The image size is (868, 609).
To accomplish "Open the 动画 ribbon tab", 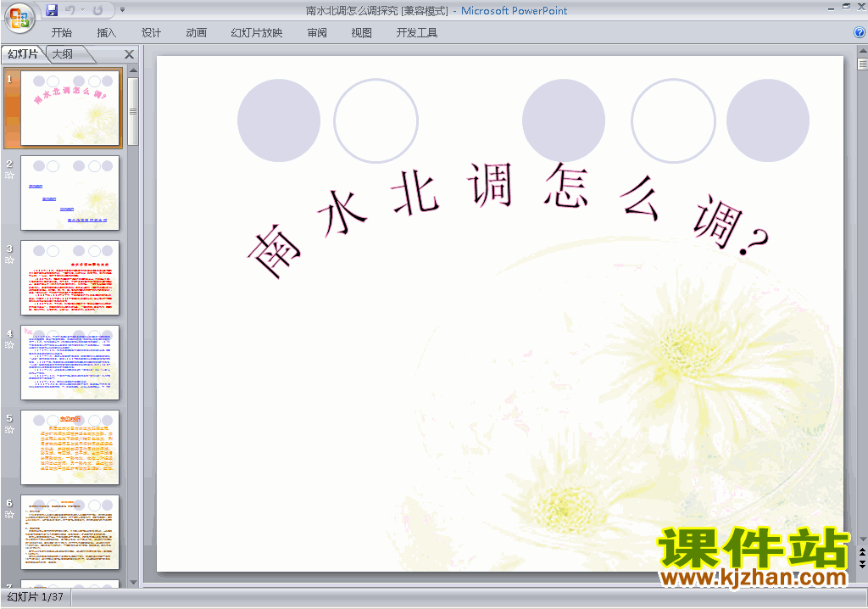I will pyautogui.click(x=196, y=33).
